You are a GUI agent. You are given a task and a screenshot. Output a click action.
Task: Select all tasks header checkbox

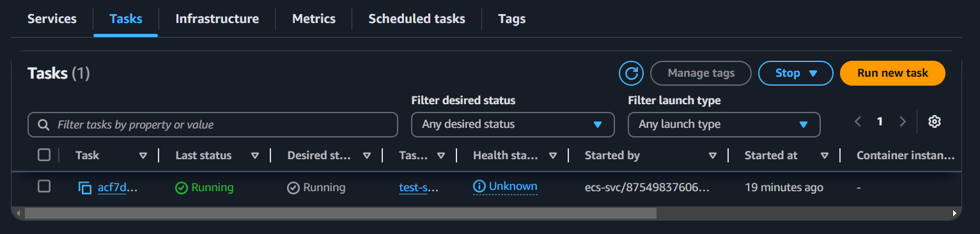44,155
